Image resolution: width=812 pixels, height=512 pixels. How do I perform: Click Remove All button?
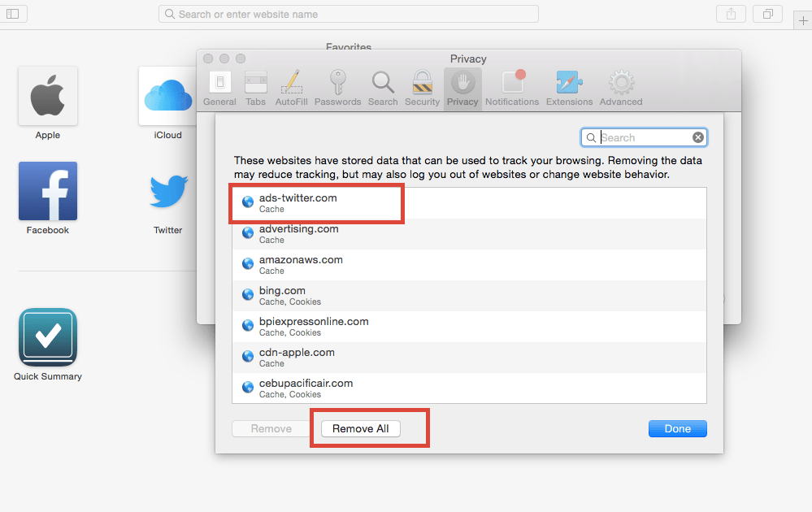(x=361, y=429)
